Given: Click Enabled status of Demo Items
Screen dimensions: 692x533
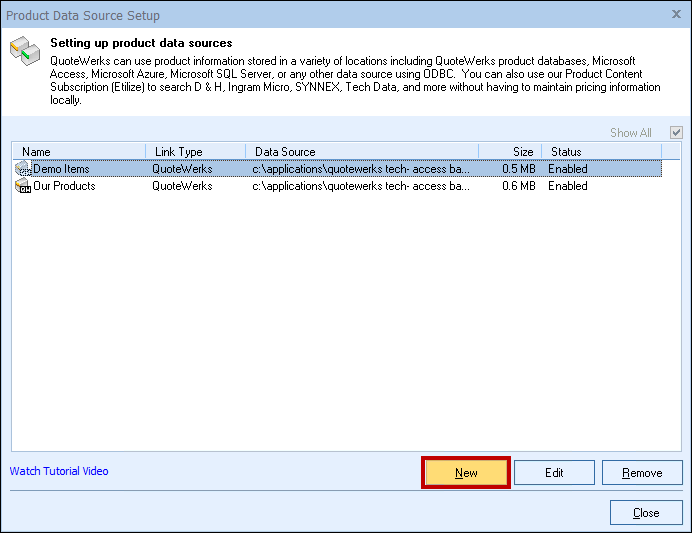Looking at the screenshot, I should point(567,169).
